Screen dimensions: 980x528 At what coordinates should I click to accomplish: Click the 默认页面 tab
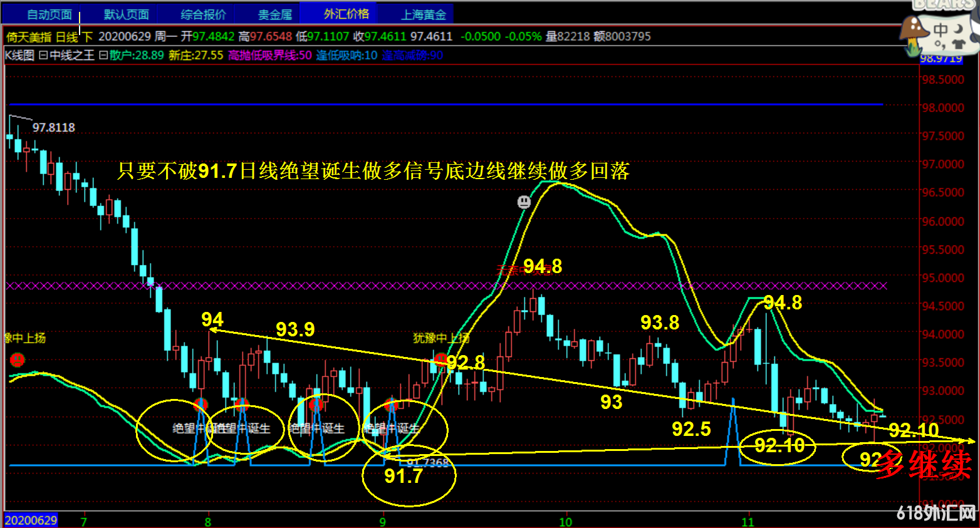tap(127, 14)
